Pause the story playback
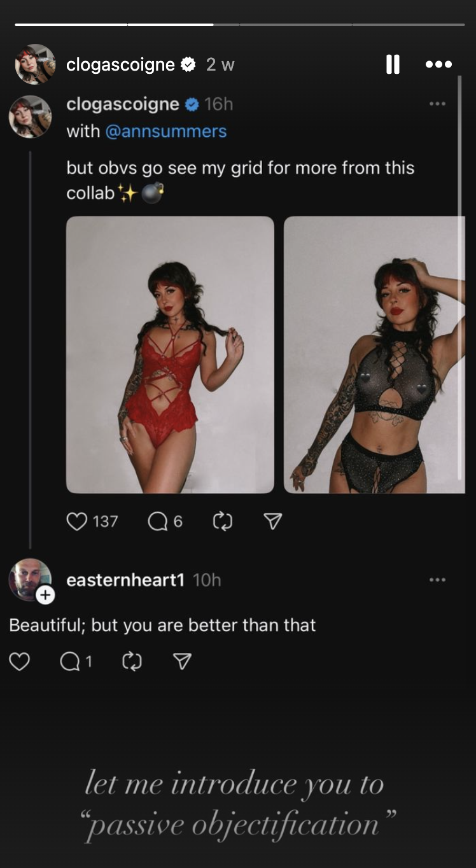 [393, 64]
